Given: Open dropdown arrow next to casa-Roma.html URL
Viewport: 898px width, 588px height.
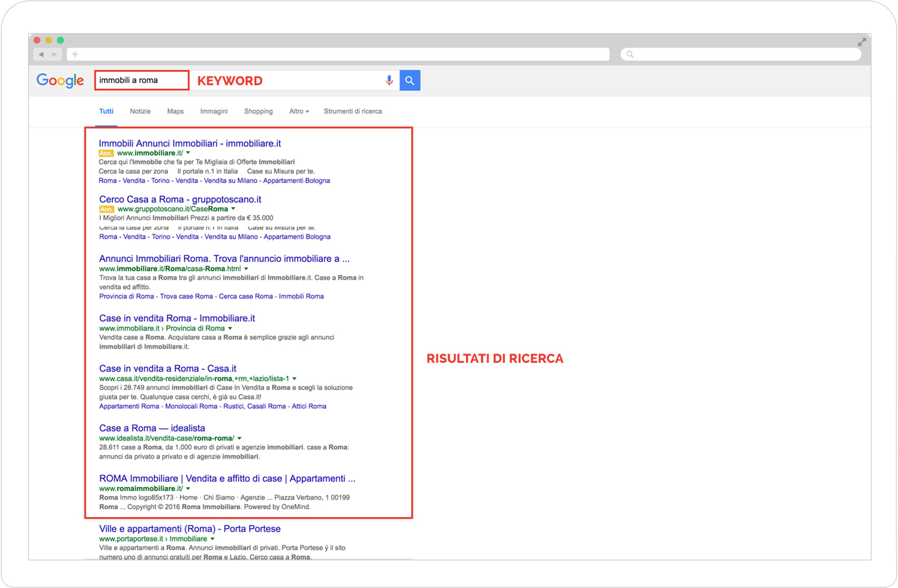Looking at the screenshot, I should click(x=246, y=269).
